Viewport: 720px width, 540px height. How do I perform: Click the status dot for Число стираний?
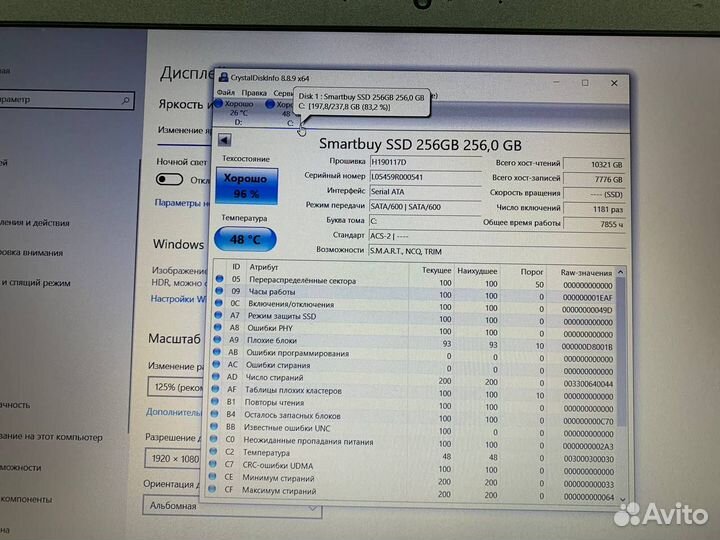pyautogui.click(x=216, y=377)
